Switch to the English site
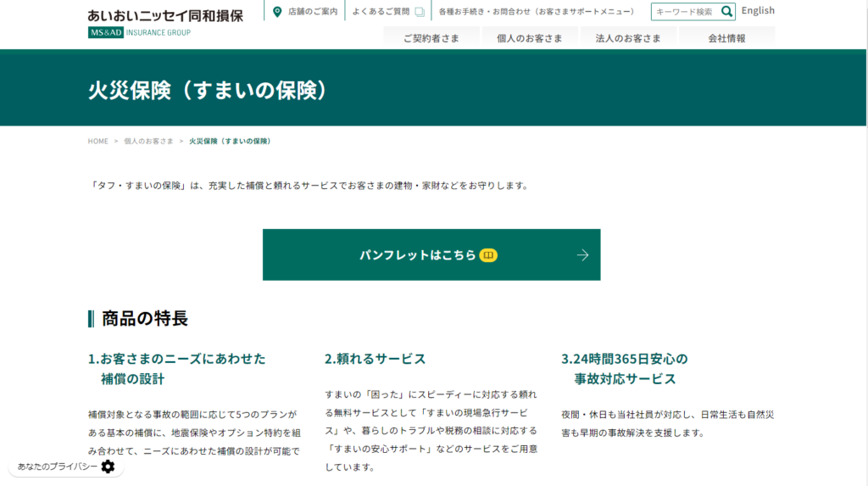 pyautogui.click(x=758, y=10)
